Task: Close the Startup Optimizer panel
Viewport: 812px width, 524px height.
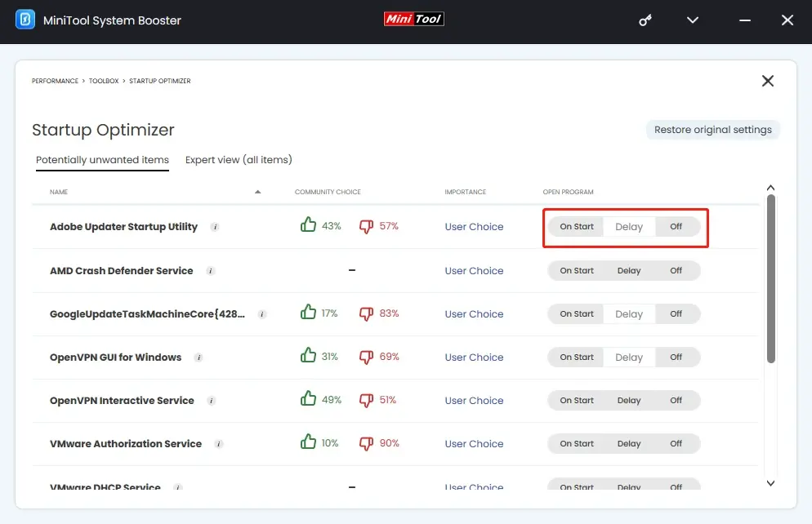Action: [x=767, y=81]
